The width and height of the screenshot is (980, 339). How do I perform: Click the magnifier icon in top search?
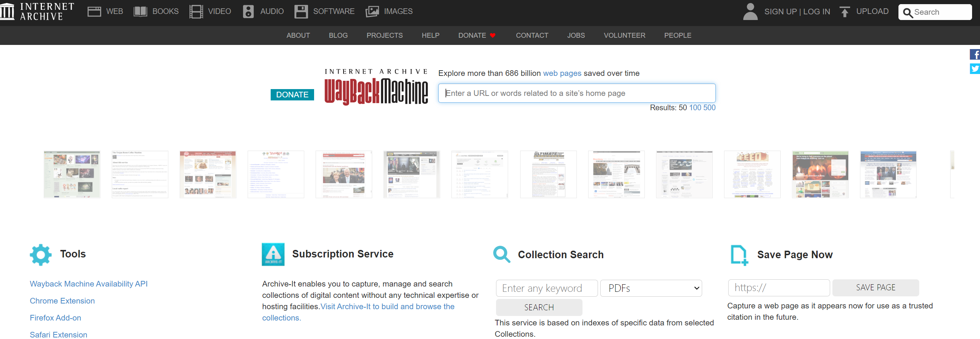pyautogui.click(x=908, y=12)
